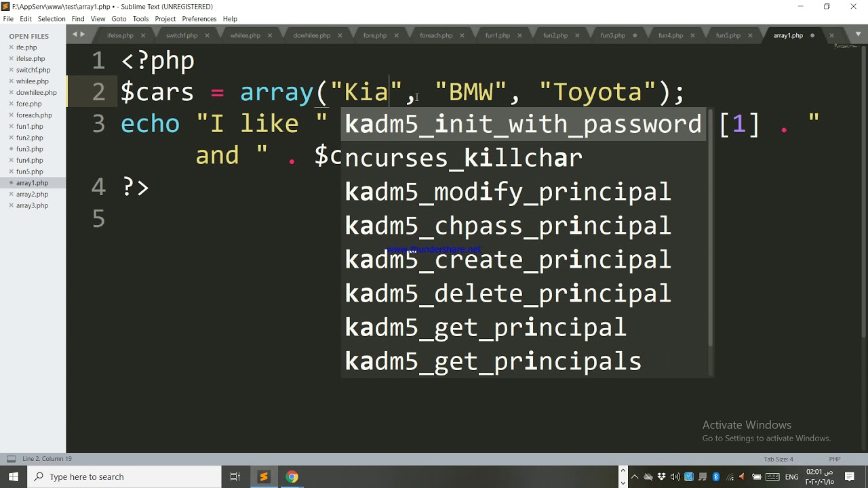Choose kadm5_get_principal autocomplete suggestion
This screenshot has width=868, height=488.
tap(524, 327)
